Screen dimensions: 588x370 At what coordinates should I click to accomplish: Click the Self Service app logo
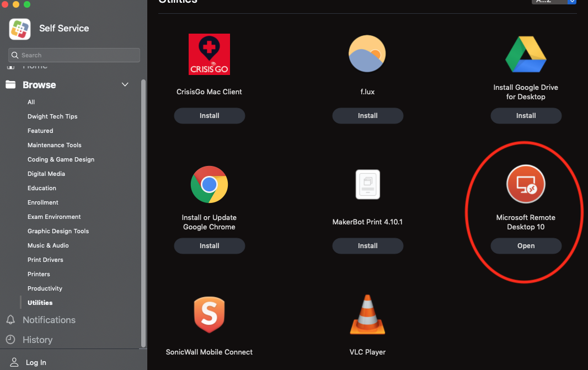point(19,29)
